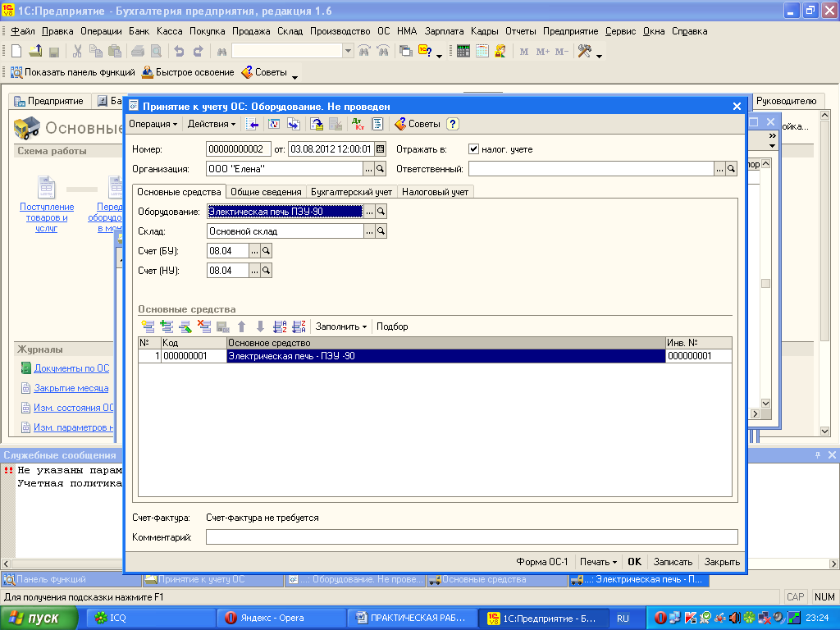Sort descending with the Z-A icon
Image resolution: width=840 pixels, height=630 pixels.
point(299,326)
